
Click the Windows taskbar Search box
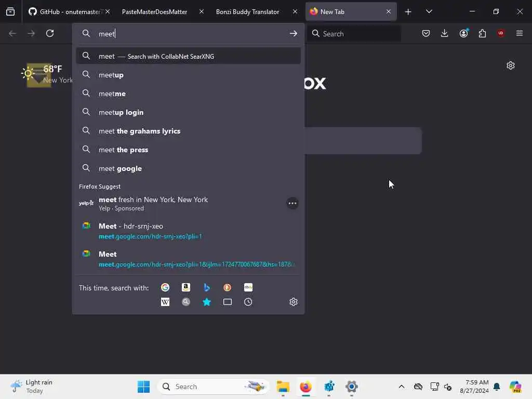point(213,387)
